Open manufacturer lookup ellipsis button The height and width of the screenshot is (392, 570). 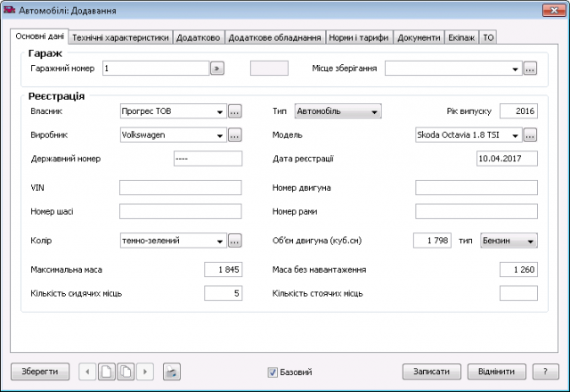coord(235,135)
